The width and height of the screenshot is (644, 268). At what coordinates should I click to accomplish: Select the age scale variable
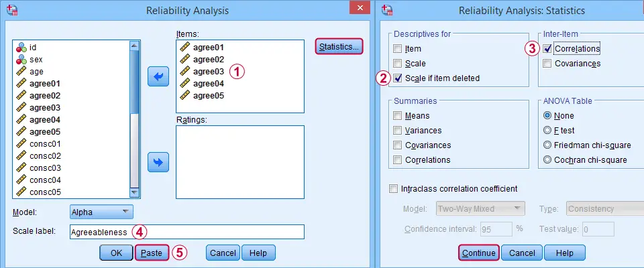coord(37,72)
